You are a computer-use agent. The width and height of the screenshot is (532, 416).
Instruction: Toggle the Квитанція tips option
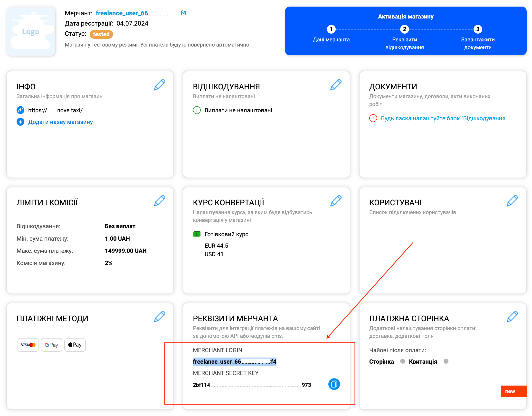pyautogui.click(x=446, y=361)
